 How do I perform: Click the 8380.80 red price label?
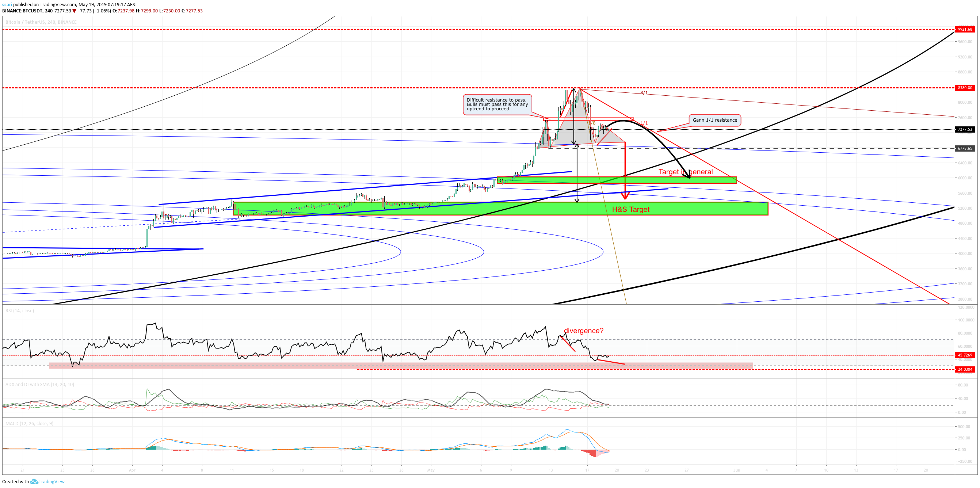[965, 88]
